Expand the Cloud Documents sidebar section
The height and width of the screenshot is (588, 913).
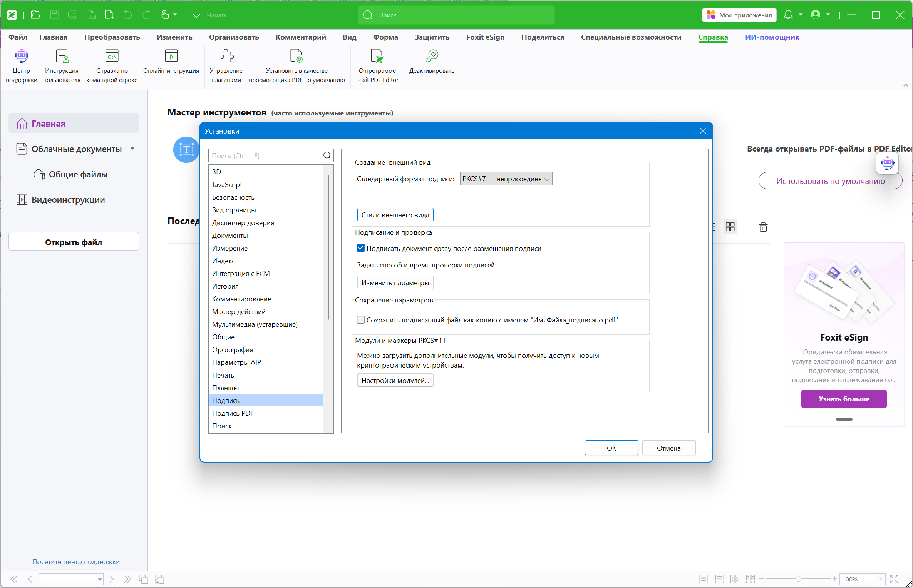132,149
